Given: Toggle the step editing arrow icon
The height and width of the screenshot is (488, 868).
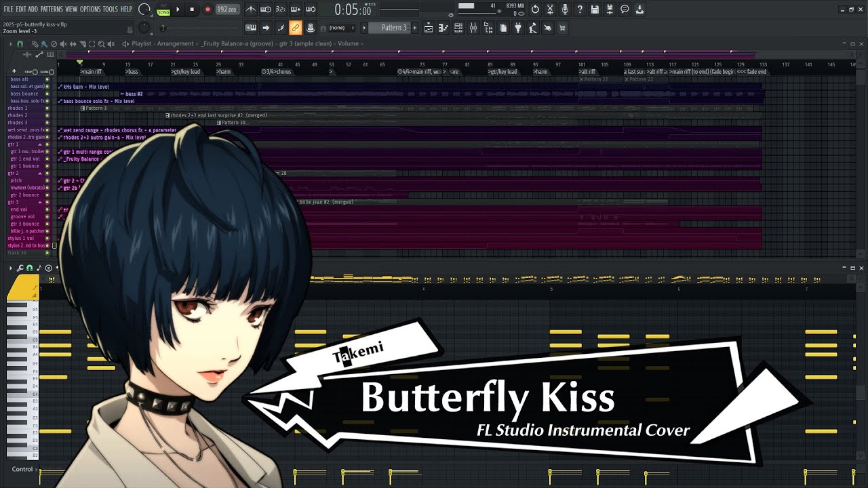Looking at the screenshot, I should 266,28.
